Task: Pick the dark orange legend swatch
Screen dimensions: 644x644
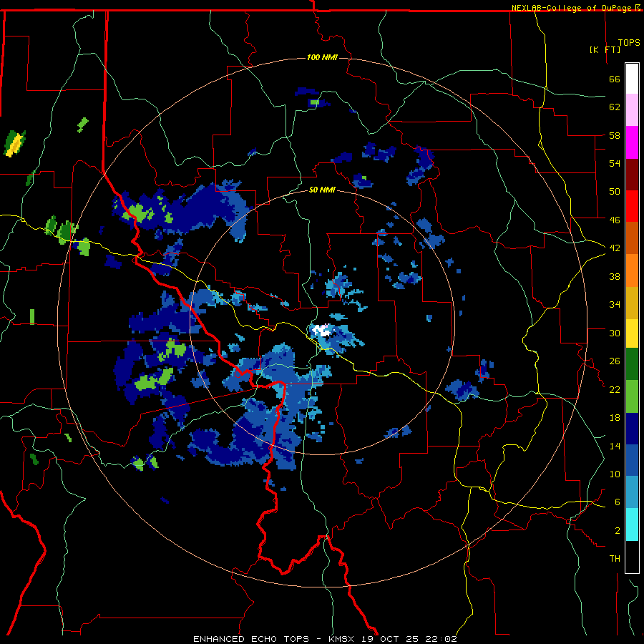Action: point(632,238)
